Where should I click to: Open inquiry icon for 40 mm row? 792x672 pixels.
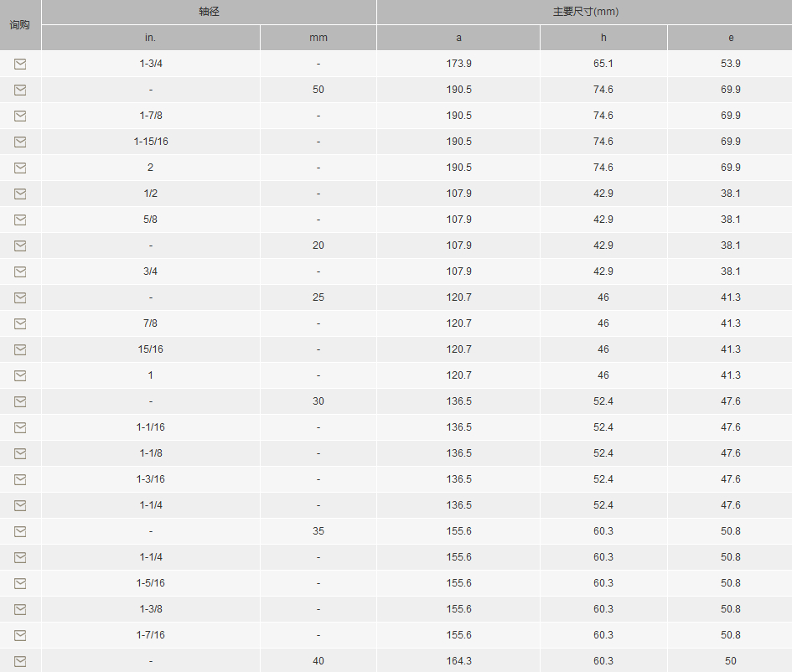coord(20,661)
